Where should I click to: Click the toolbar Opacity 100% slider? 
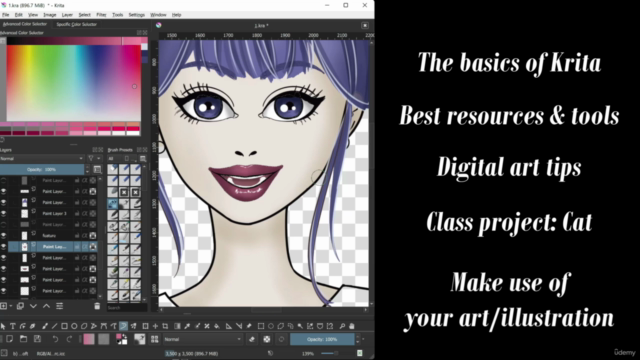tap(322, 339)
